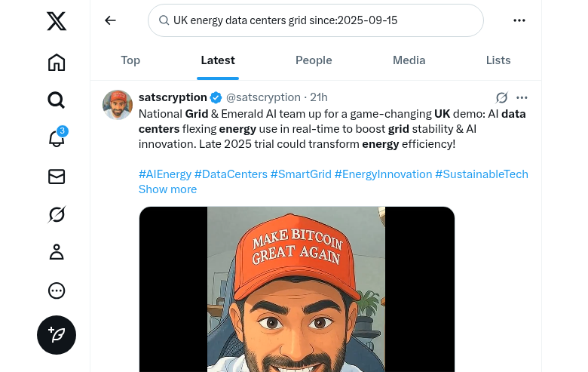Open Grok from the sidebar
588x372 pixels.
tap(57, 215)
